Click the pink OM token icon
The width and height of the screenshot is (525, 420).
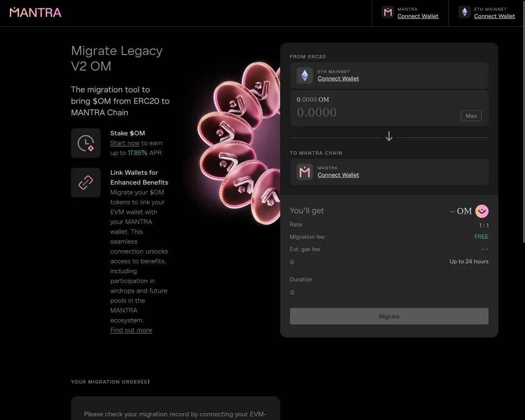click(482, 211)
